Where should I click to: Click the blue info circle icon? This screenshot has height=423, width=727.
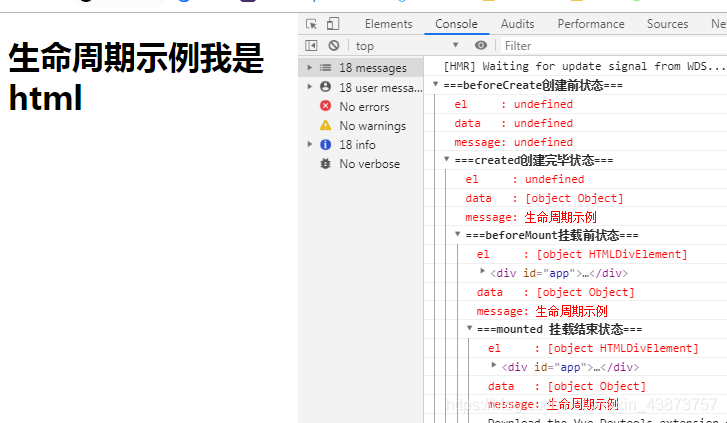(x=325, y=145)
